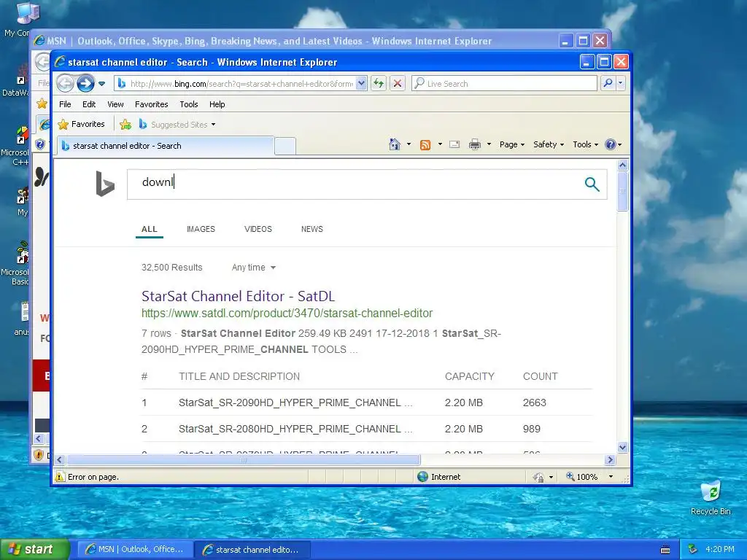Click the StarSat_SR-2090HD_HYPER_PRIME_CHANNEL row text
747x560 pixels.
click(x=295, y=402)
